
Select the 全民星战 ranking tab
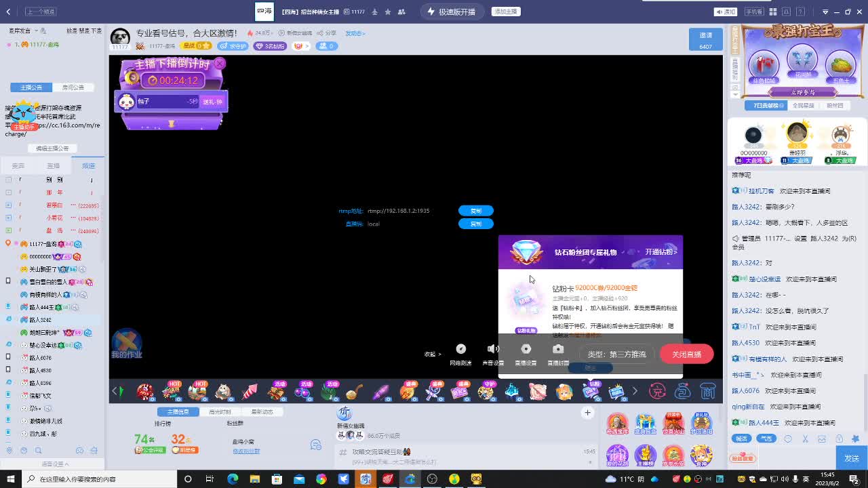(803, 106)
